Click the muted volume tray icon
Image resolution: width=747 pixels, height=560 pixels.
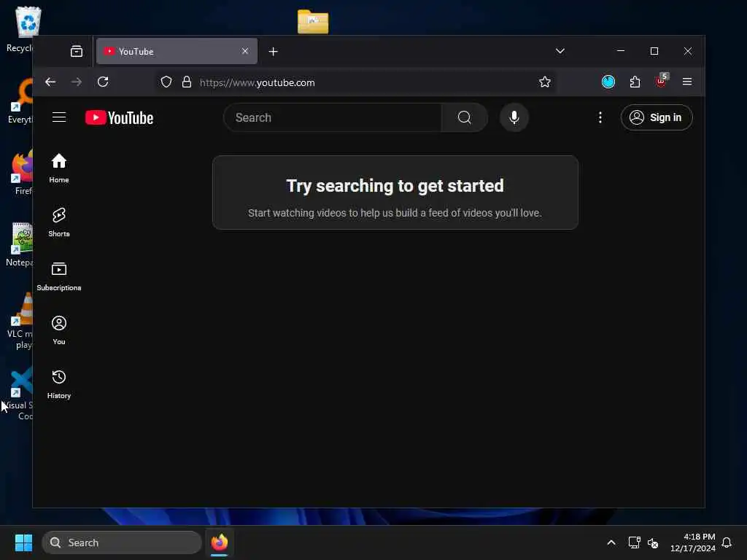click(653, 542)
